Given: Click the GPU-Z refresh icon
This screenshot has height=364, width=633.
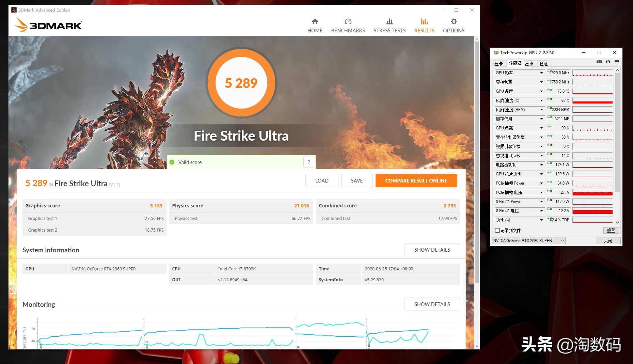Looking at the screenshot, I should coord(608,62).
